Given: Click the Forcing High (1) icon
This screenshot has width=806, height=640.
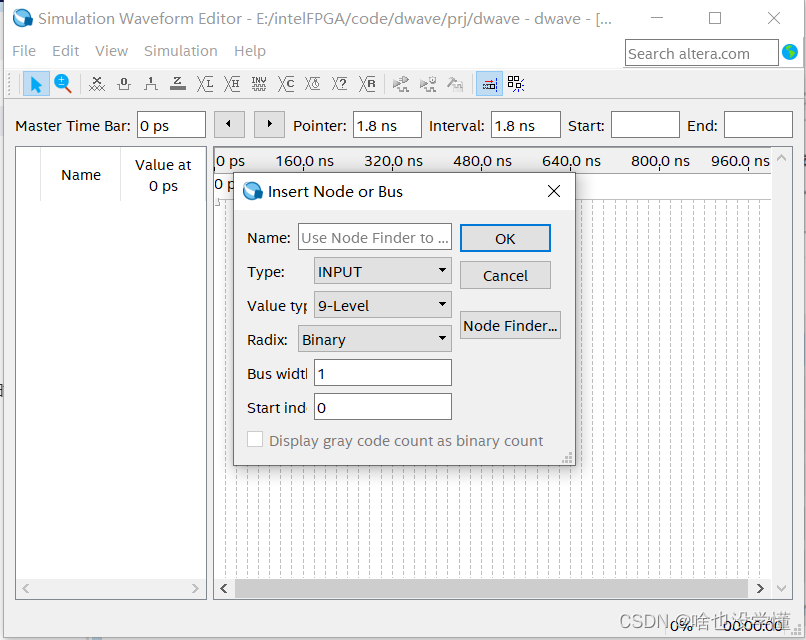Looking at the screenshot, I should 151,84.
